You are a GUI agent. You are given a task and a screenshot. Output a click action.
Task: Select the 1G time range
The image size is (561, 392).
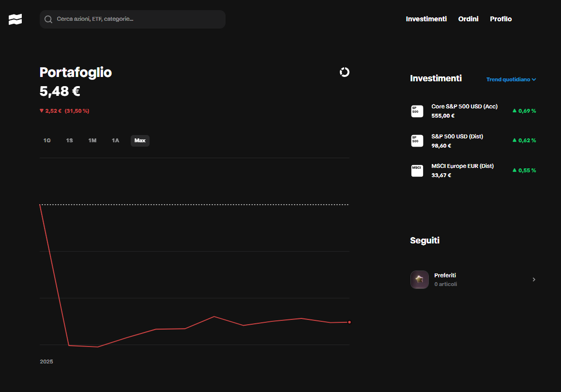47,141
